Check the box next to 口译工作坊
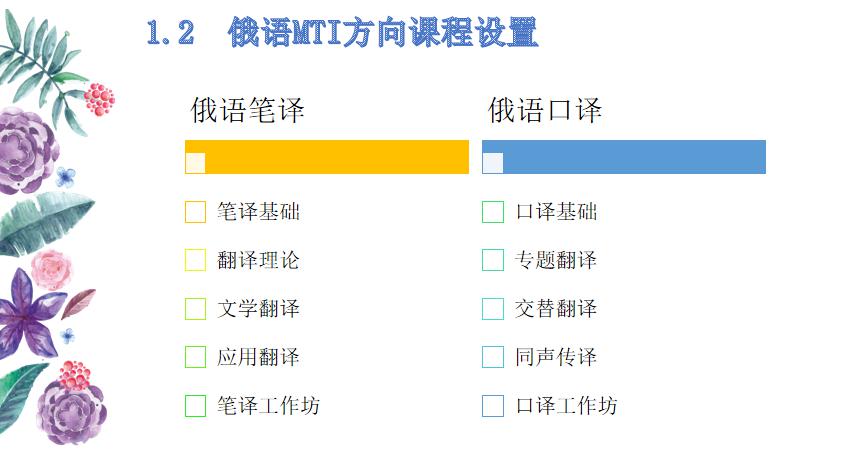This screenshot has height=471, width=841. (493, 406)
